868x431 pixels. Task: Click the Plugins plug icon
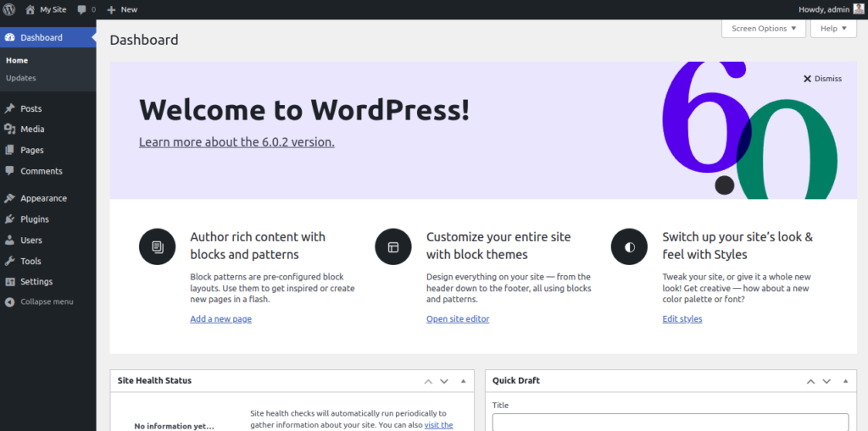[x=9, y=219]
